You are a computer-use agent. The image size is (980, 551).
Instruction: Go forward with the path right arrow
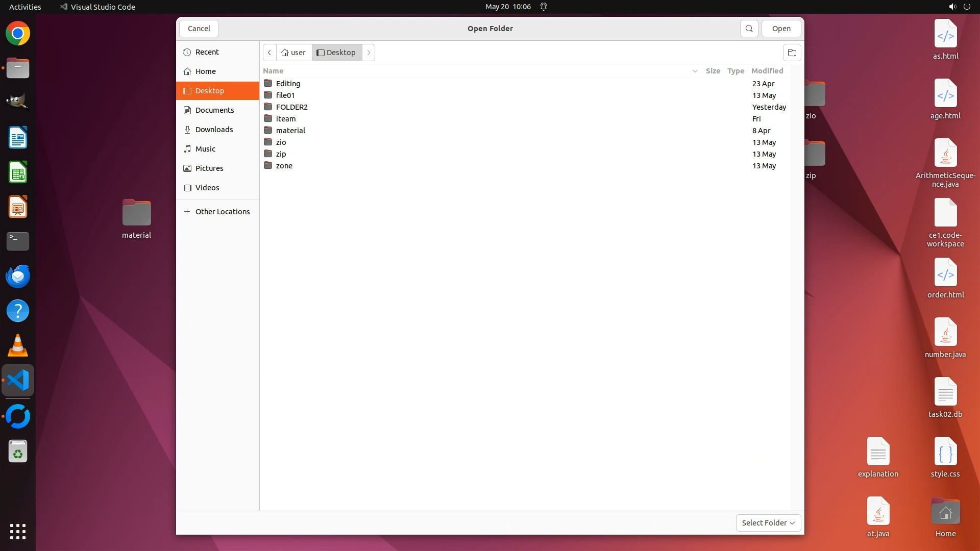point(369,53)
